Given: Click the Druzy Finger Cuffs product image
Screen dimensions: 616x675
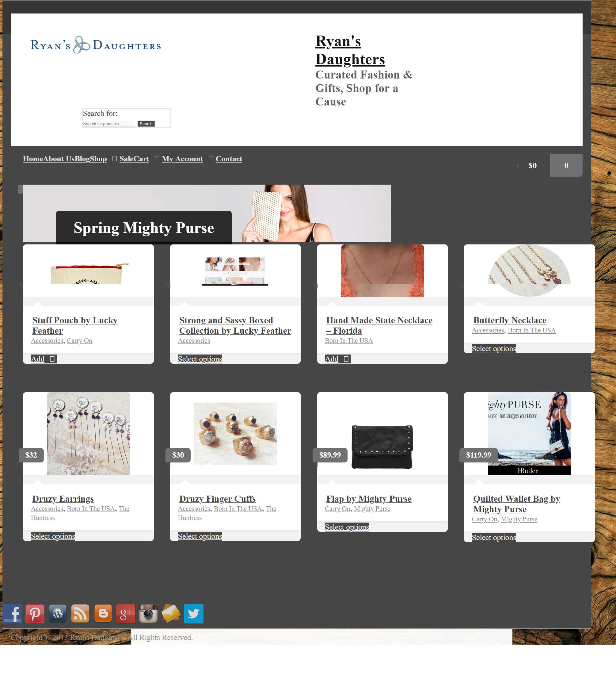Looking at the screenshot, I should point(235,434).
